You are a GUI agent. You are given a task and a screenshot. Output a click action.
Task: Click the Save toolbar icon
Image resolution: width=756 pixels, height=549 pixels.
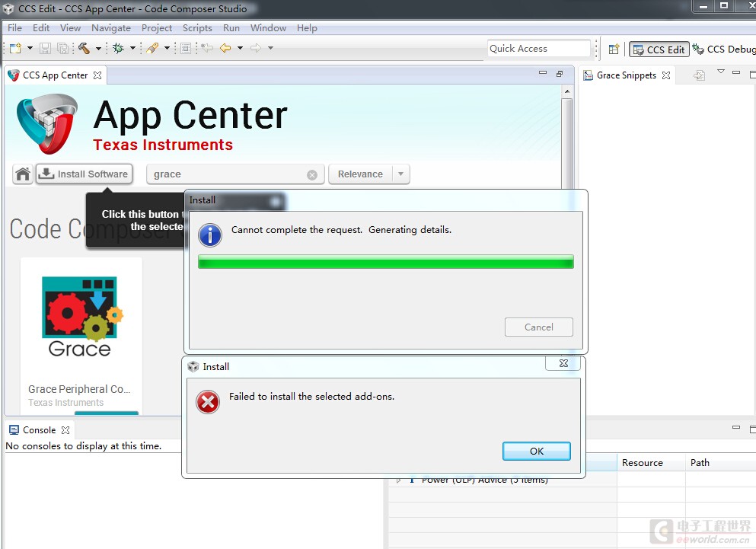(46, 48)
